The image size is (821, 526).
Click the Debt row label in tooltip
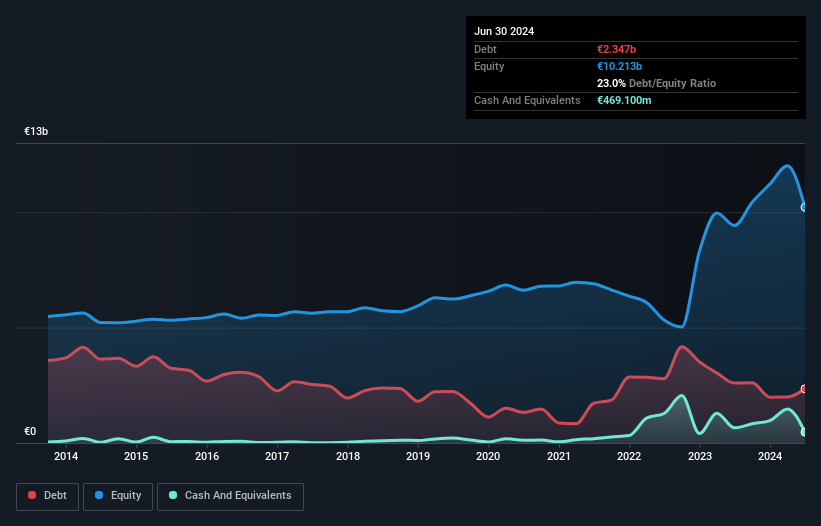tap(485, 49)
